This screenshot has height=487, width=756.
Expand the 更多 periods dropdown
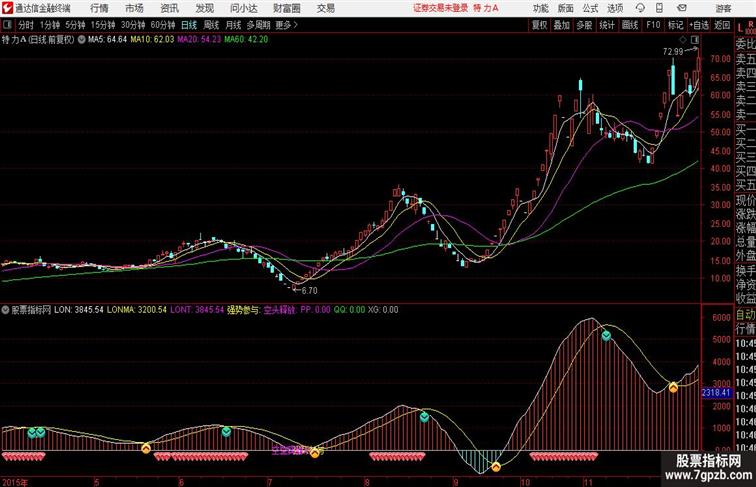point(286,25)
